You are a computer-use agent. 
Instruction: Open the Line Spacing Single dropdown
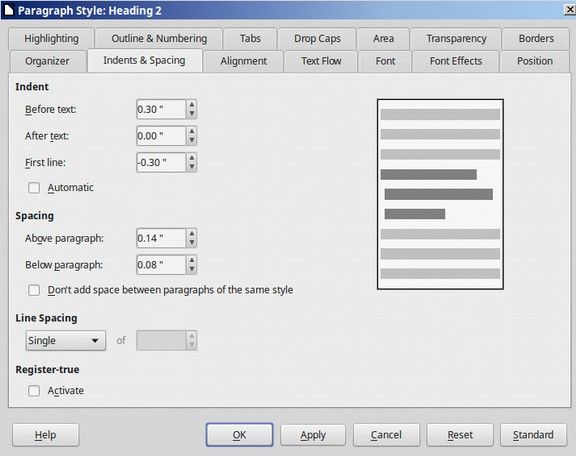click(x=66, y=341)
